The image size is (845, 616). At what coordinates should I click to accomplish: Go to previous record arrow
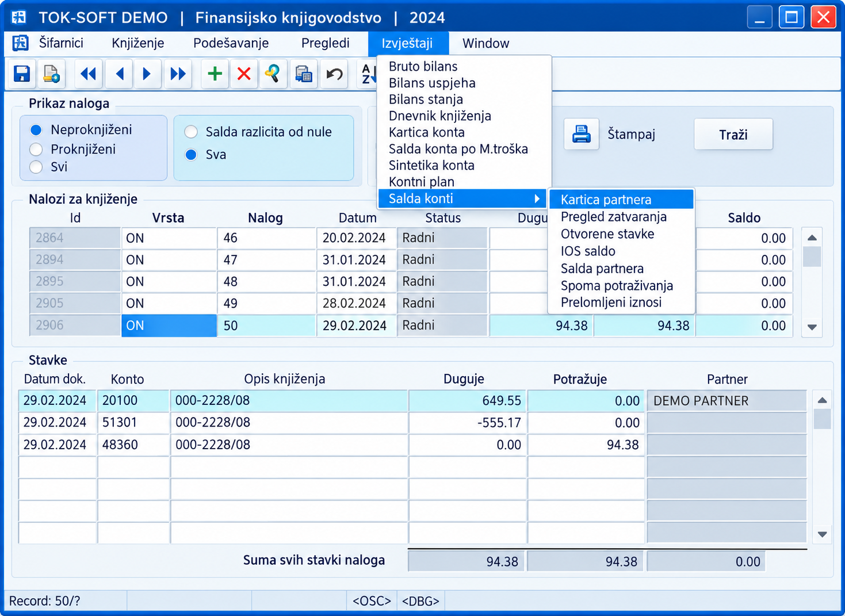120,74
